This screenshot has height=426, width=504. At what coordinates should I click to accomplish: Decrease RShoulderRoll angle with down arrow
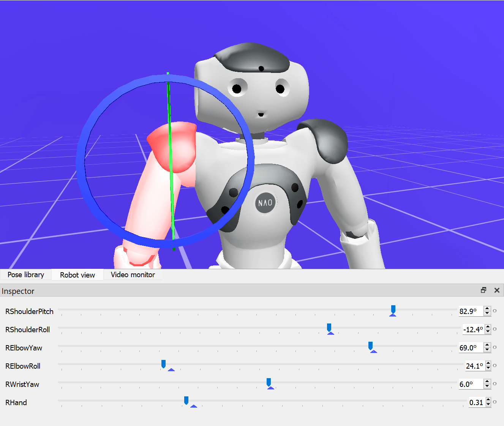(x=488, y=331)
